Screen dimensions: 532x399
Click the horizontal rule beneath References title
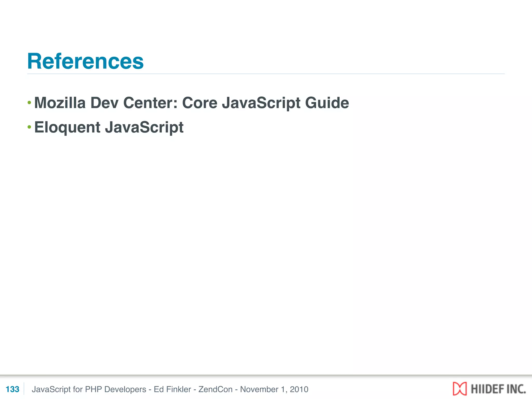pyautogui.click(x=266, y=74)
